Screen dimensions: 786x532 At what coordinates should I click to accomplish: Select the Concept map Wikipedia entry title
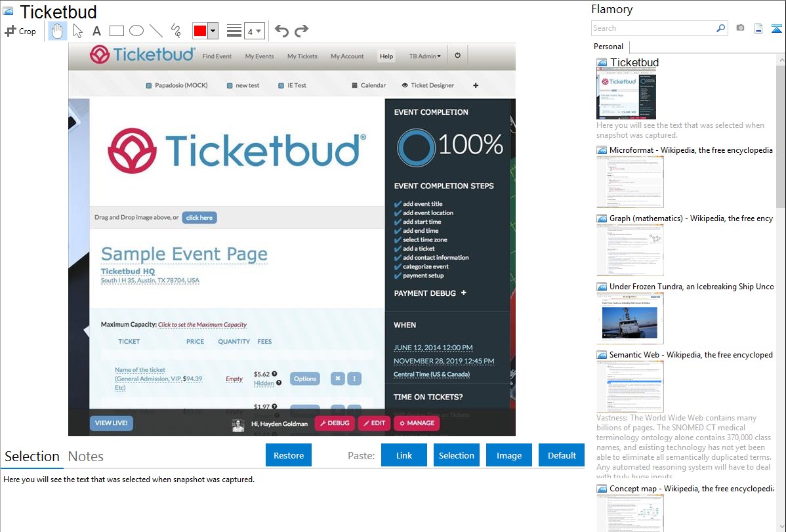pyautogui.click(x=692, y=488)
